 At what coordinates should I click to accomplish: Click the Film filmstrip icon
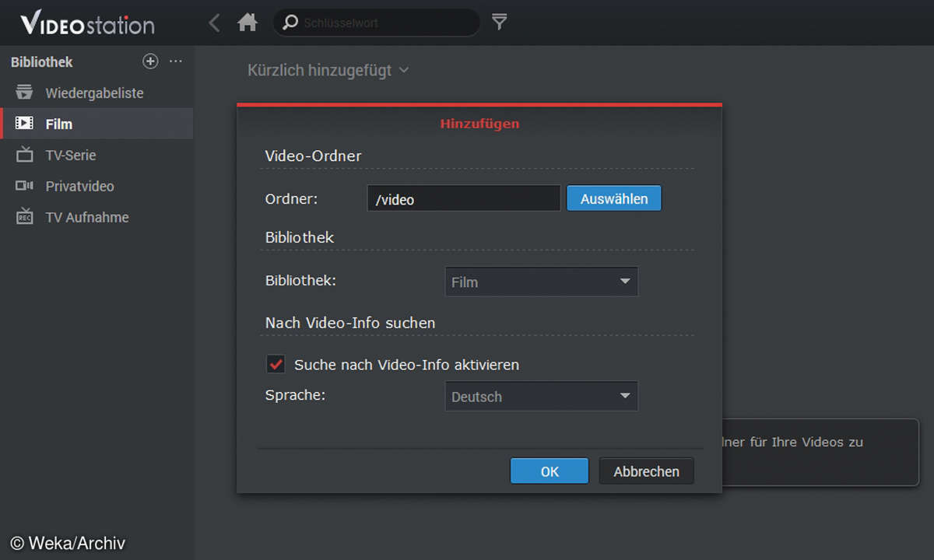pos(25,124)
